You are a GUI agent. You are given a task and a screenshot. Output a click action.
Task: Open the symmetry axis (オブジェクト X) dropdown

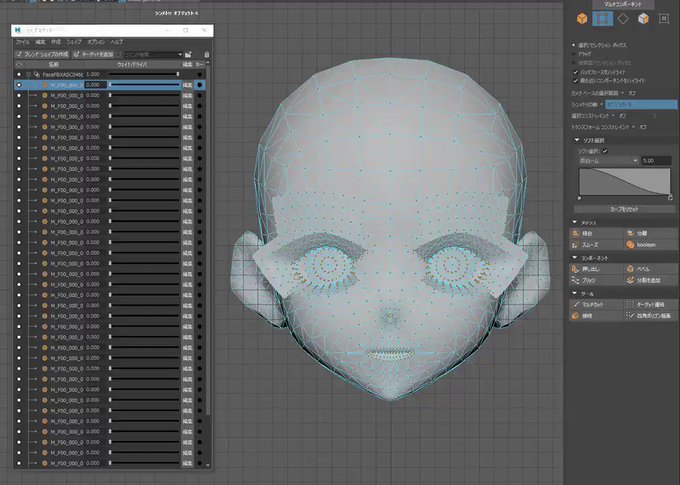point(641,105)
